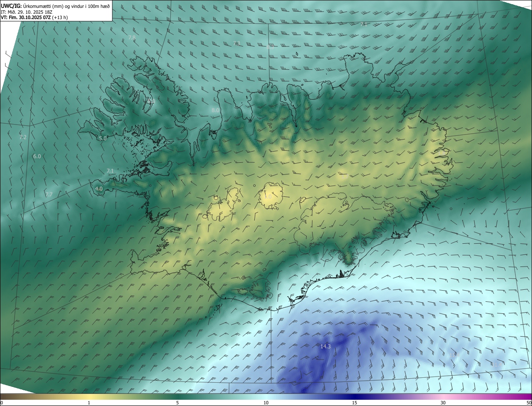The height and width of the screenshot is (406, 532).
Task: Click the colour scale tick label 0
Action: [2, 403]
